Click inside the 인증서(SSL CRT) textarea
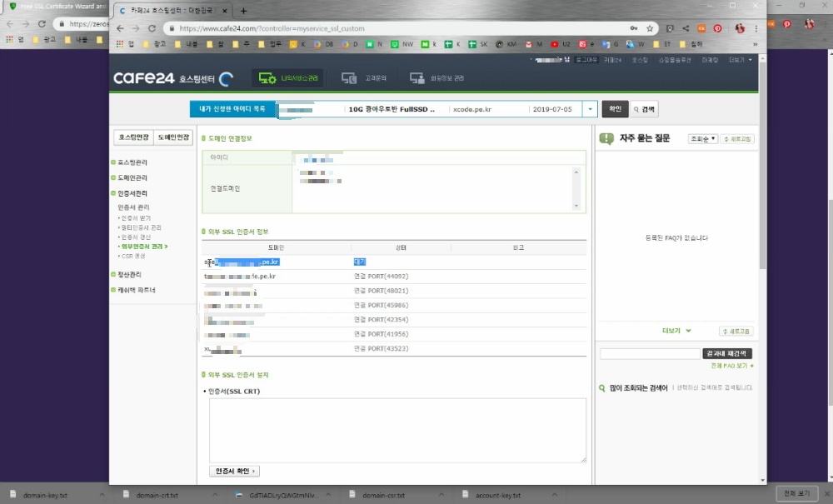833x504 pixels. coord(397,430)
